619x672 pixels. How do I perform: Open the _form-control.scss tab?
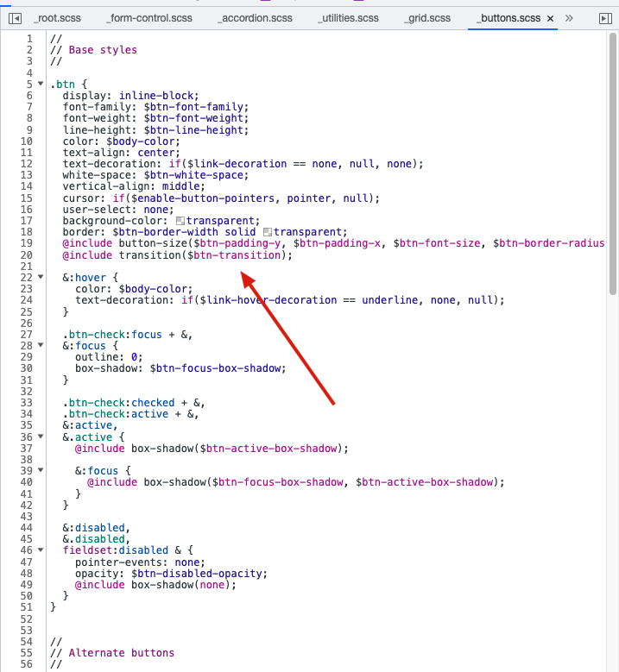149,18
